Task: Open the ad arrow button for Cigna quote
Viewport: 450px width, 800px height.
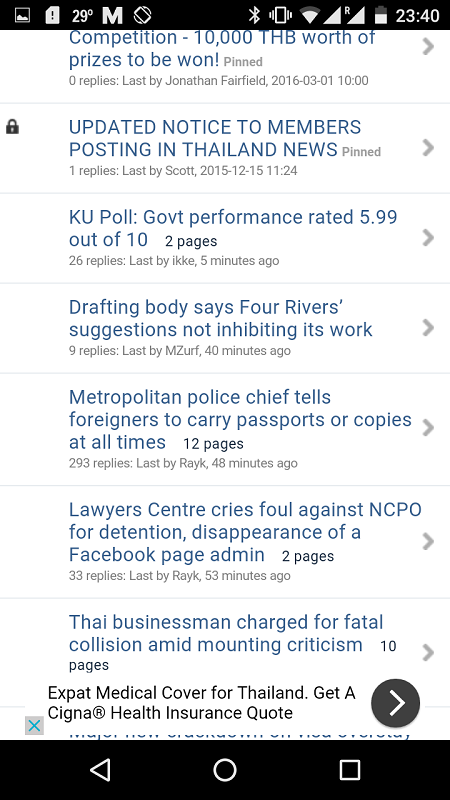Action: pos(395,703)
